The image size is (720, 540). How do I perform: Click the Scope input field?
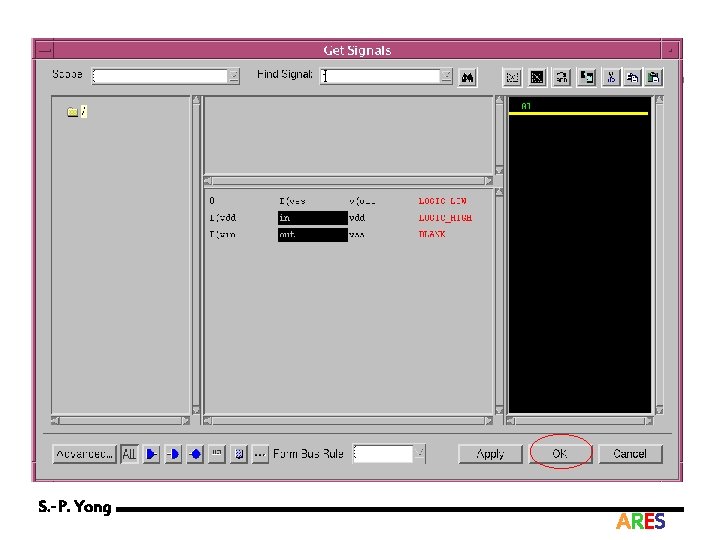160,76
